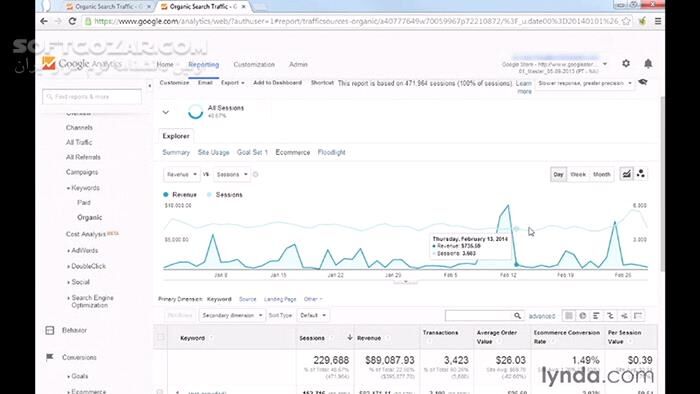
Task: Select the term cloud view icon
Action: click(x=624, y=315)
